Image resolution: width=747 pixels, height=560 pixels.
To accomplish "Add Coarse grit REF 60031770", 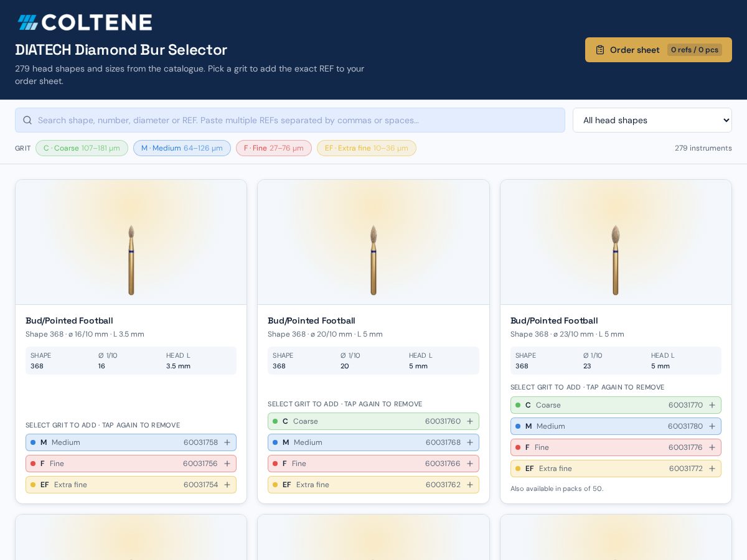I will pyautogui.click(x=616, y=405).
